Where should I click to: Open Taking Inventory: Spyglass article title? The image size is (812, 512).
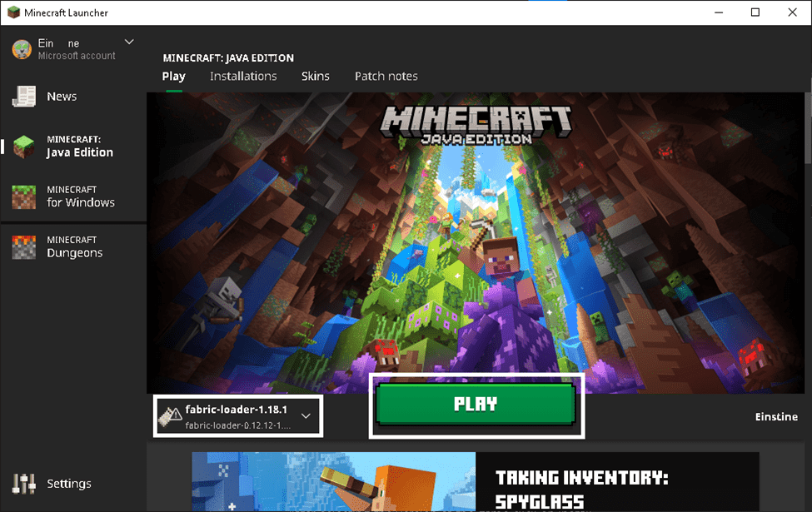click(581, 490)
